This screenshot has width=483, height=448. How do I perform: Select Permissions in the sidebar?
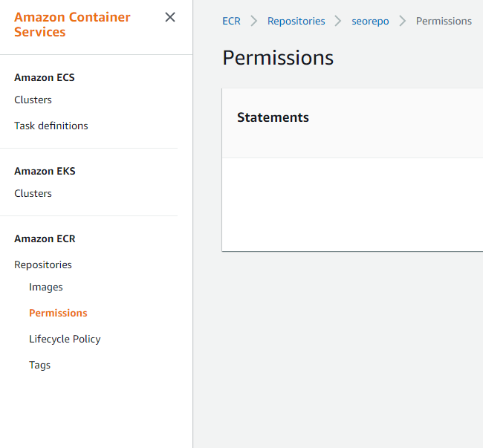coord(58,313)
